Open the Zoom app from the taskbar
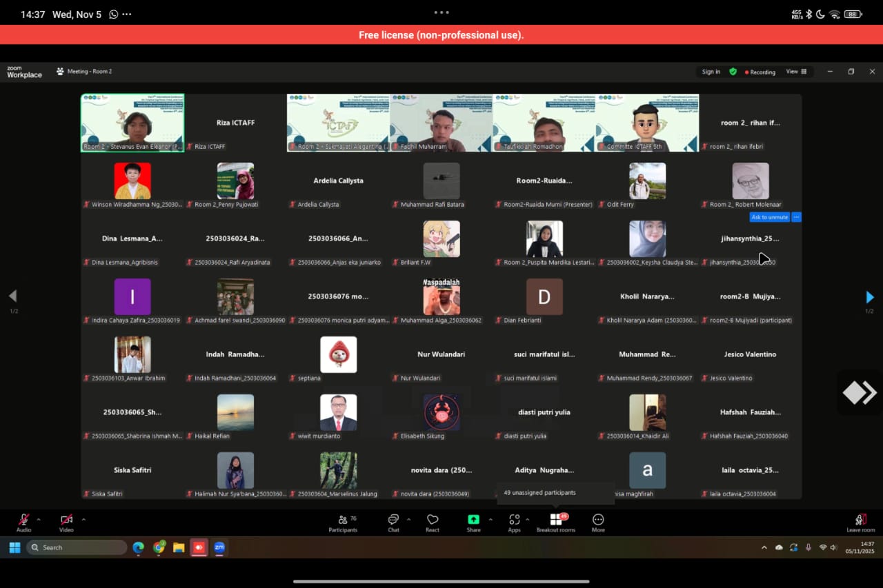The width and height of the screenshot is (883, 588). [219, 547]
